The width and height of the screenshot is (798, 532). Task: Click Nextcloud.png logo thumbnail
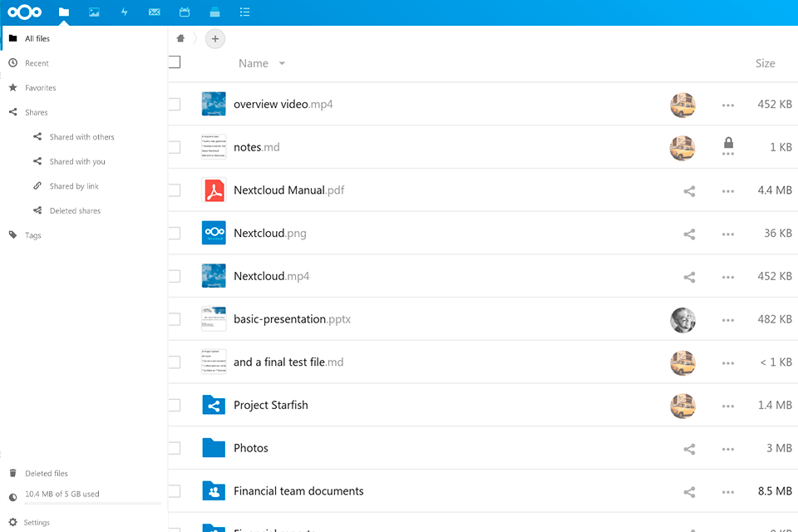pos(214,233)
